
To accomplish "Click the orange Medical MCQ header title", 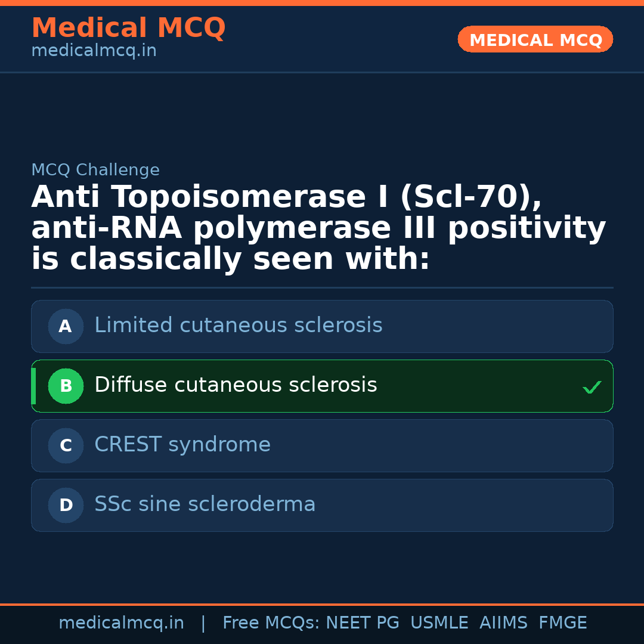I will pos(128,28).
